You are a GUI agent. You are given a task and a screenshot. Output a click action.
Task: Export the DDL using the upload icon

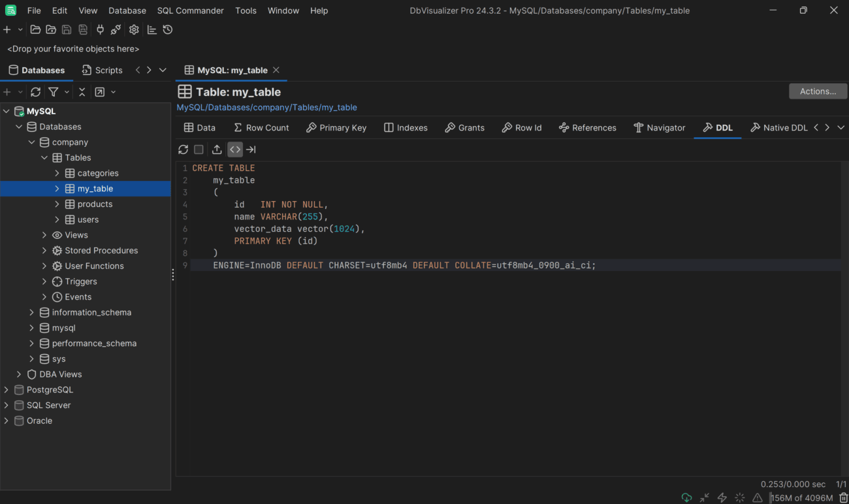(x=217, y=150)
